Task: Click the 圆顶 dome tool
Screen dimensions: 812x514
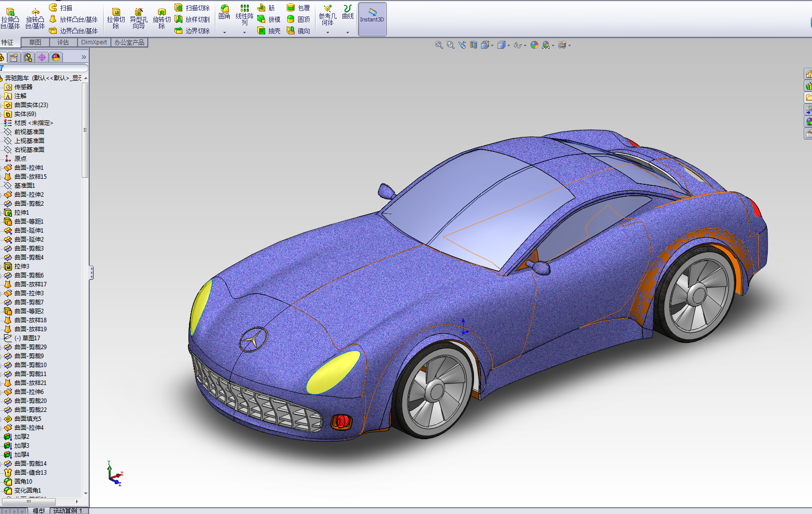Action: pos(298,19)
